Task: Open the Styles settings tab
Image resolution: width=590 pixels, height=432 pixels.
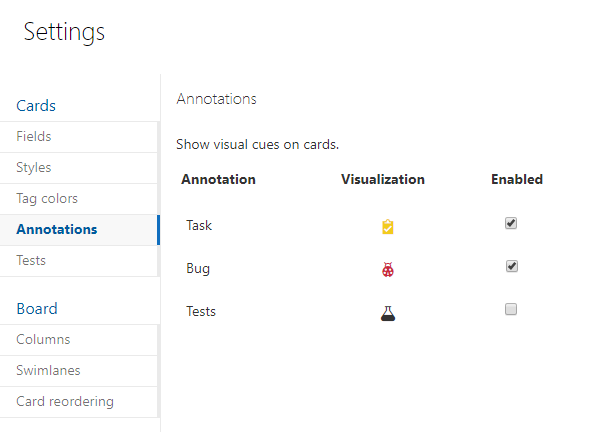Action: point(79,168)
